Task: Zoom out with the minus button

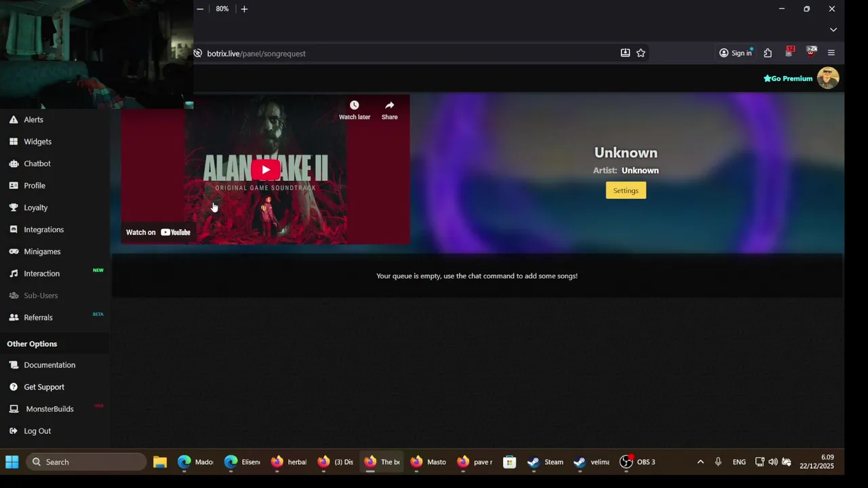Action: [200, 9]
